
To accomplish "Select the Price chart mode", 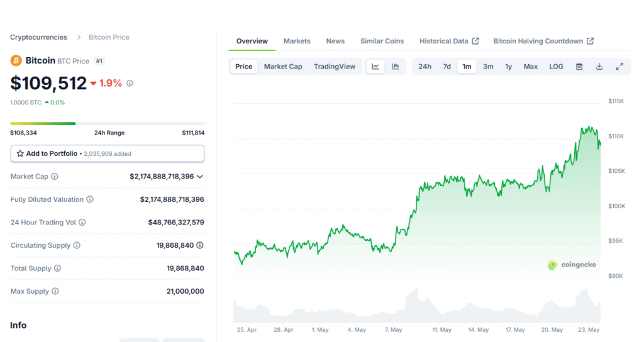I will [244, 67].
